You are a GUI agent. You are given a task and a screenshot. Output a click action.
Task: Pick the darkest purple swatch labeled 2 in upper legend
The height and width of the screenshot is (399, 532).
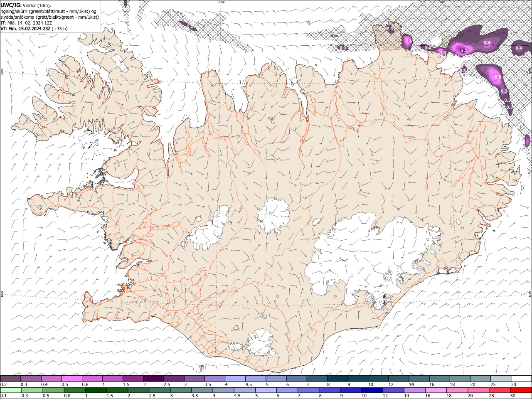153,379
